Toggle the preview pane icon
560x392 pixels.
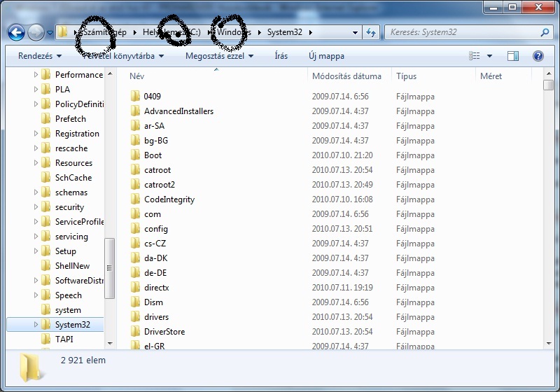pos(513,56)
